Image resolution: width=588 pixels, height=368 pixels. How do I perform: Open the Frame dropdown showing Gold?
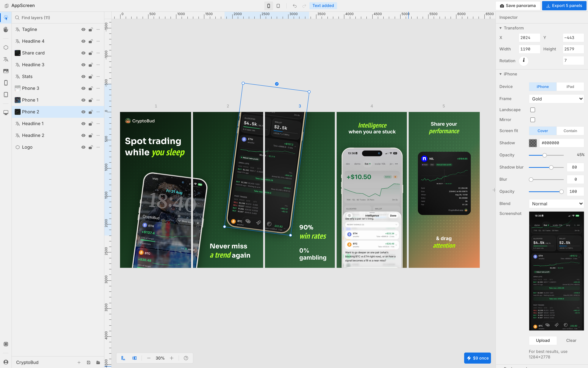pos(556,99)
